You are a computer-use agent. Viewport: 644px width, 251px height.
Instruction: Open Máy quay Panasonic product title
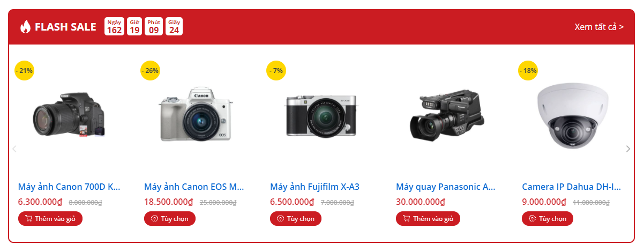pyautogui.click(x=446, y=187)
